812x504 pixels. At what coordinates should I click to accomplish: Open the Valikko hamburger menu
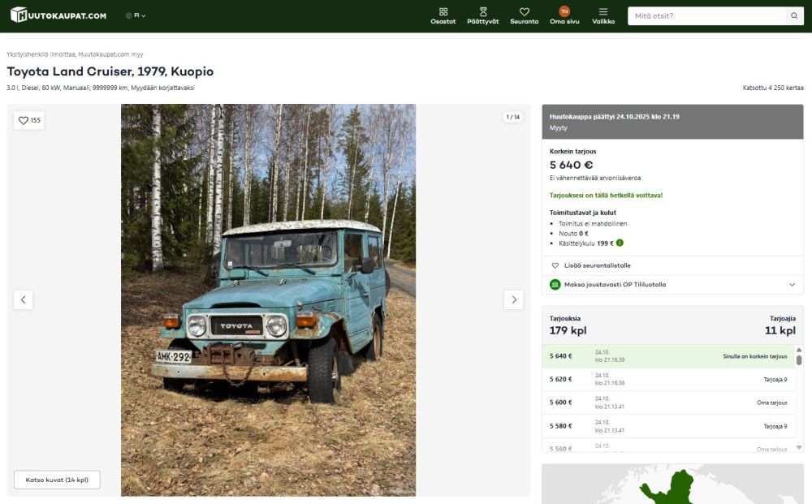coord(603,12)
